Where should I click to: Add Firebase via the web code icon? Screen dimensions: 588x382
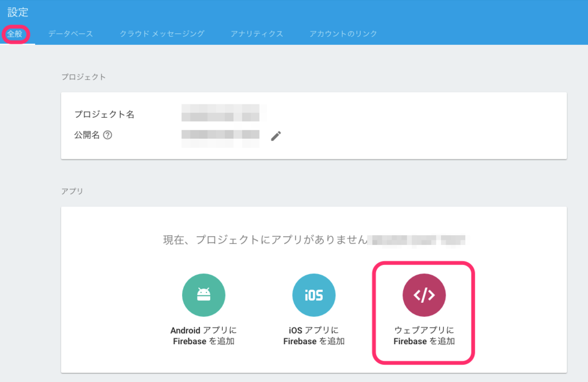pyautogui.click(x=424, y=295)
